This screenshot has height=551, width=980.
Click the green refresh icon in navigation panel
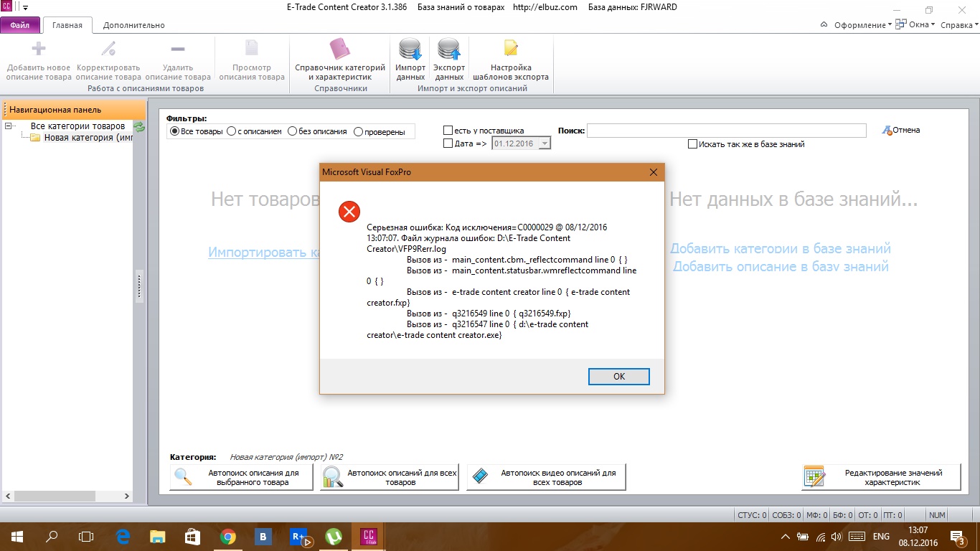[x=139, y=126]
